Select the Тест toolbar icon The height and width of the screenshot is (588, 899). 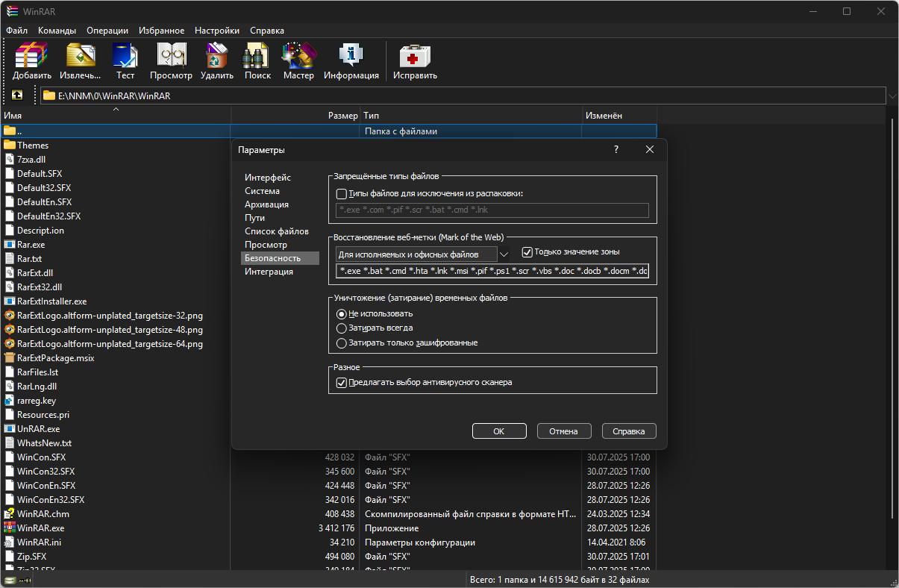[x=125, y=56]
